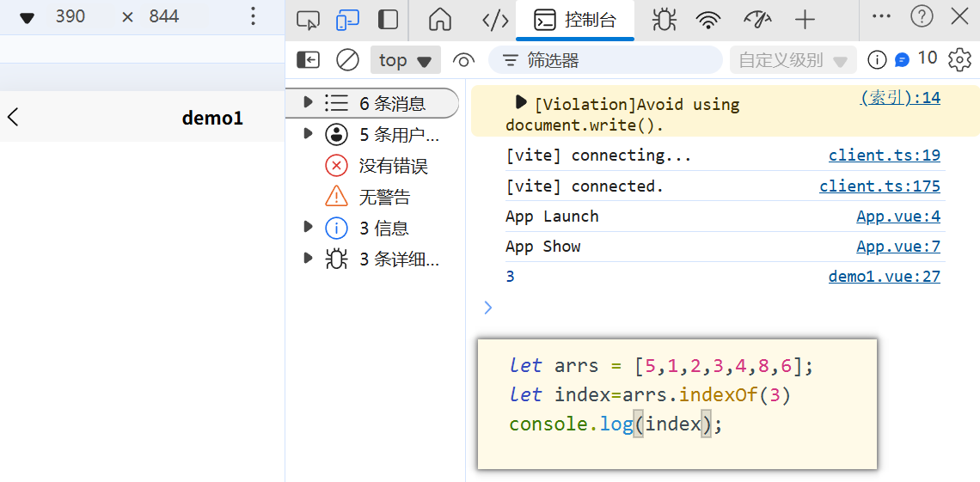Click the console prompt chevron input
The width and height of the screenshot is (980, 482).
point(488,308)
